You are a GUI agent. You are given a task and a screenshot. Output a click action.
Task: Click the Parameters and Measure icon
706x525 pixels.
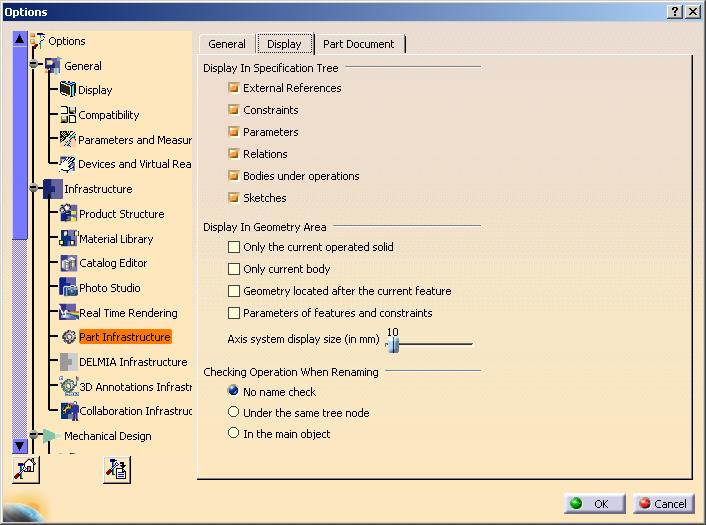point(68,139)
